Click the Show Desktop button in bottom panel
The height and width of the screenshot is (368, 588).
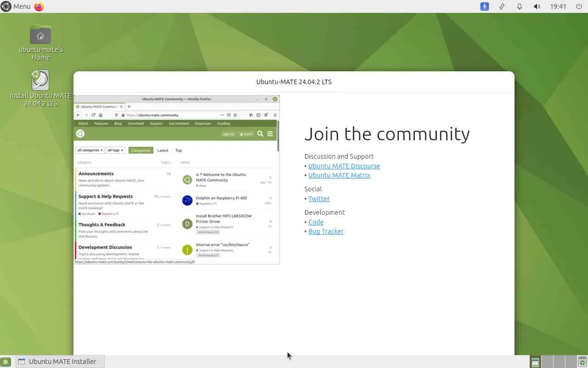tap(6, 362)
